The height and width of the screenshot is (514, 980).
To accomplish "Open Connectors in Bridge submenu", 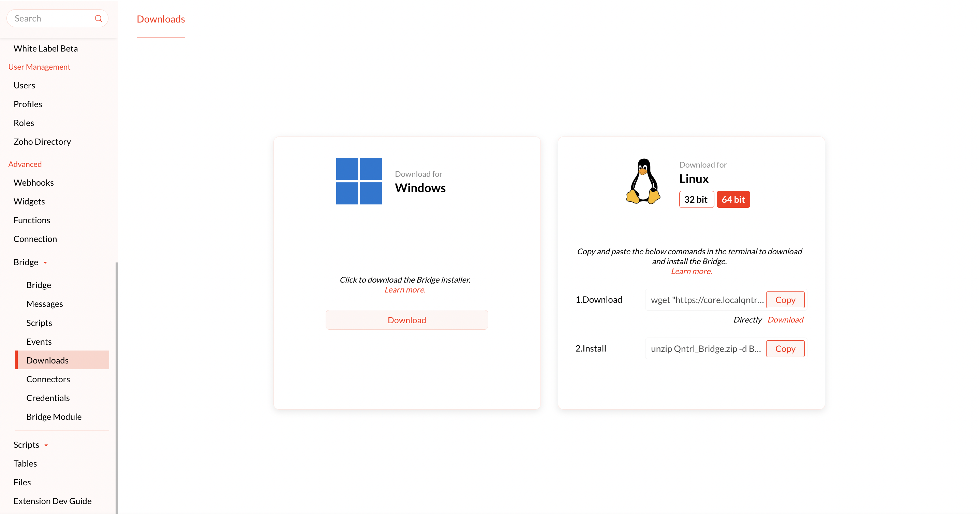I will pyautogui.click(x=48, y=379).
